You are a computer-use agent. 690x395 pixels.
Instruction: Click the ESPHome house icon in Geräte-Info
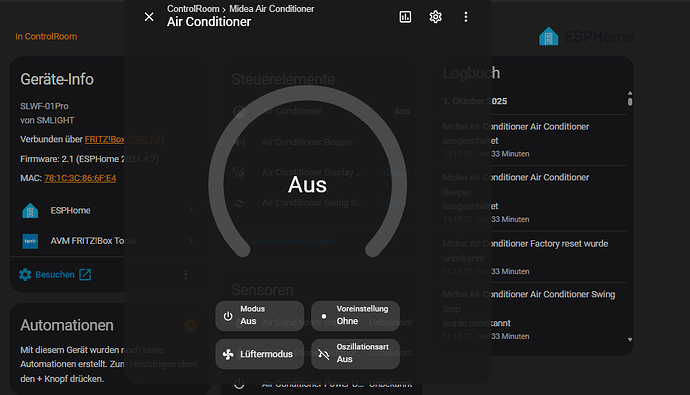[x=30, y=211]
